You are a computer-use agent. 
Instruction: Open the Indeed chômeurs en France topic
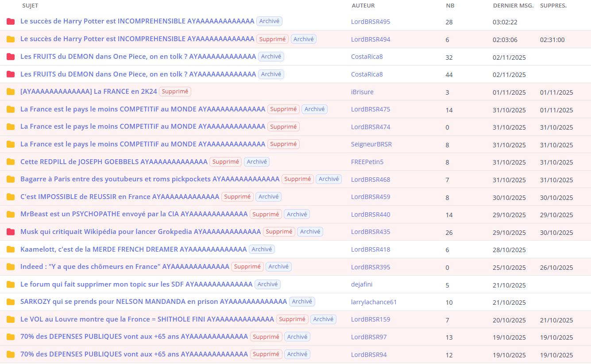coord(124,267)
